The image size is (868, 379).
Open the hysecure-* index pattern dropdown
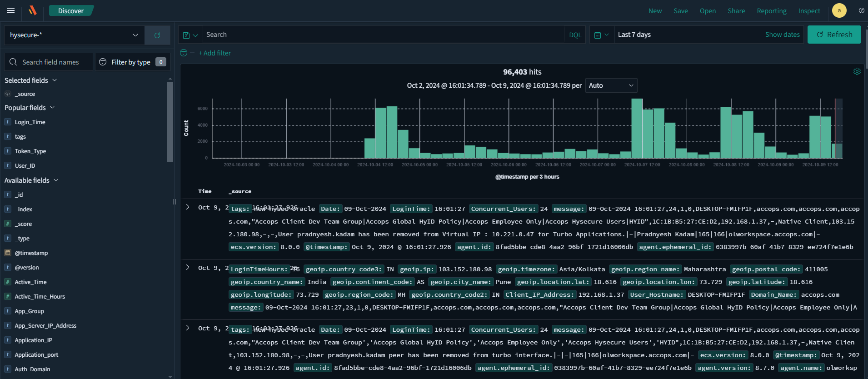coord(74,35)
